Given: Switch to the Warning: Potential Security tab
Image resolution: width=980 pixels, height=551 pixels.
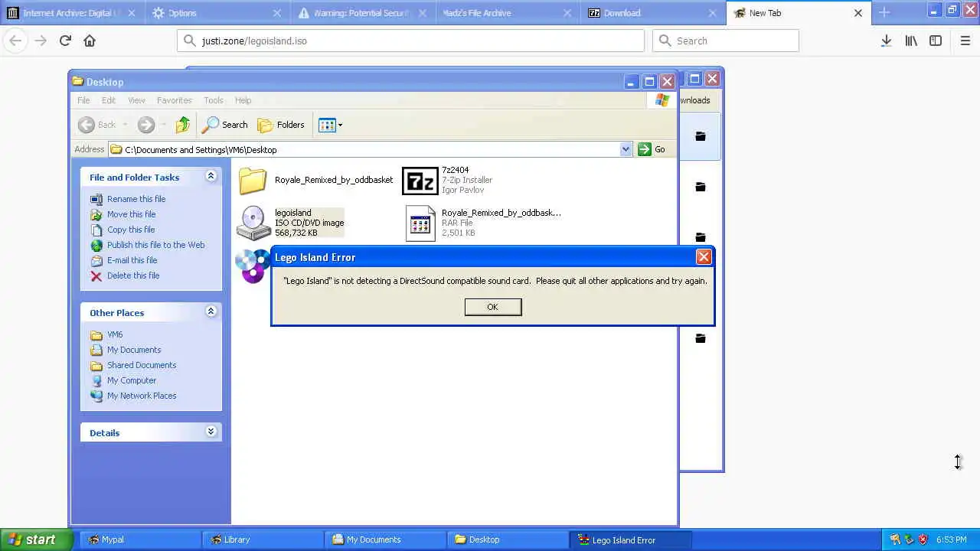Looking at the screenshot, I should [362, 13].
